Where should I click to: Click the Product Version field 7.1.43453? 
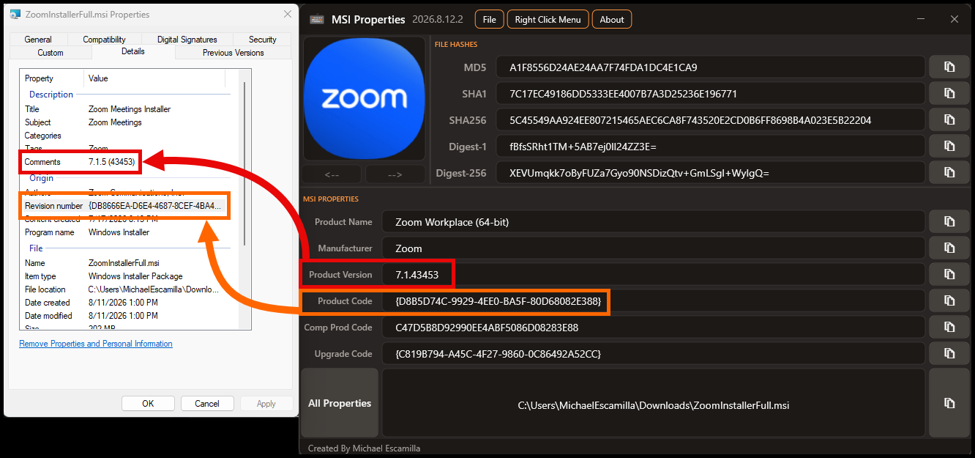[653, 274]
